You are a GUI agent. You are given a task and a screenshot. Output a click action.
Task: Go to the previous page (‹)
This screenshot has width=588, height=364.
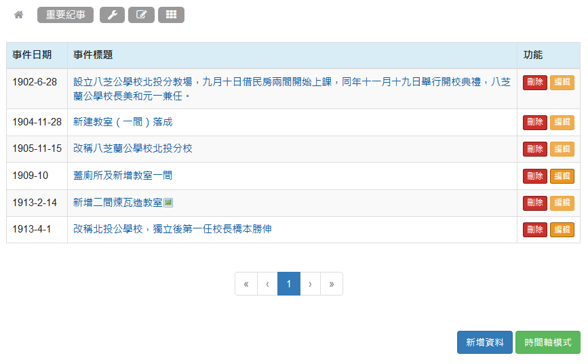tap(268, 284)
